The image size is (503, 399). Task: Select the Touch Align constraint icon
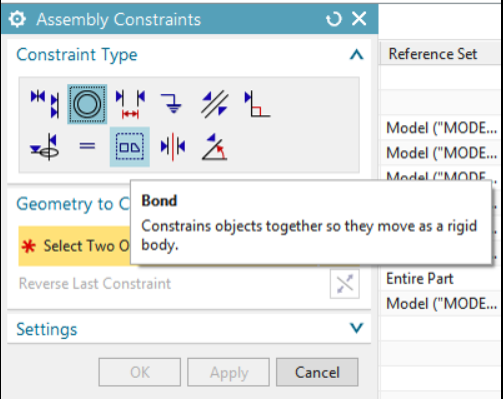coord(45,104)
